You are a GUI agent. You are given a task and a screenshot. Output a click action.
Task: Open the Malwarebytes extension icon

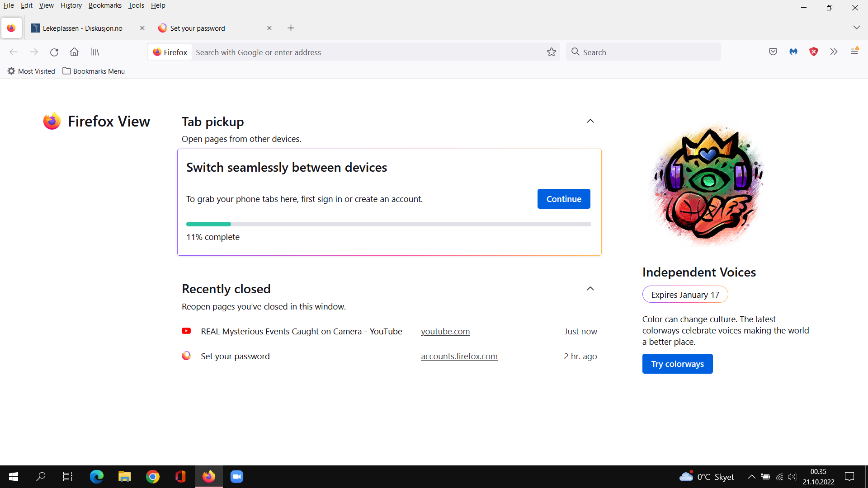pos(793,52)
